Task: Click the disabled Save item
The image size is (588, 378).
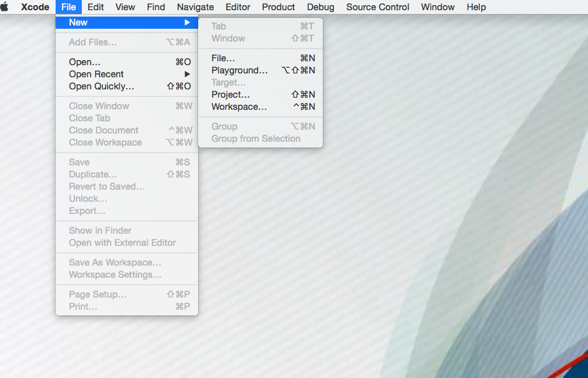Action: coord(127,162)
